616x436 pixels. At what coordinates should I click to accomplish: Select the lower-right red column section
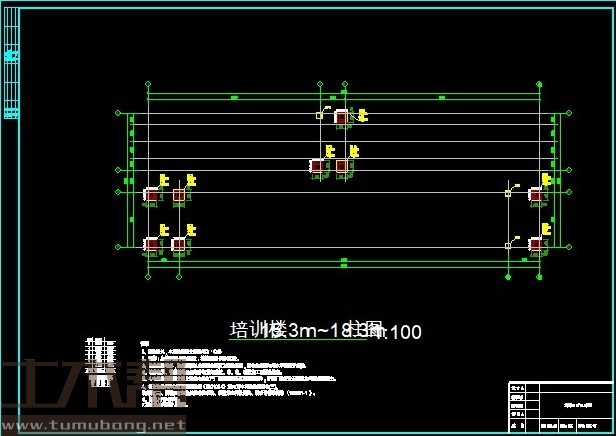[x=536, y=243]
